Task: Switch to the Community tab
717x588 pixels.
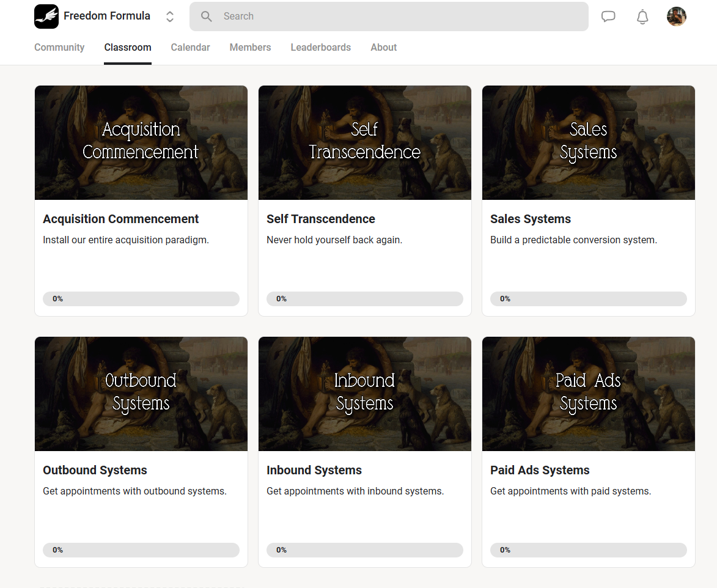Action: click(59, 48)
